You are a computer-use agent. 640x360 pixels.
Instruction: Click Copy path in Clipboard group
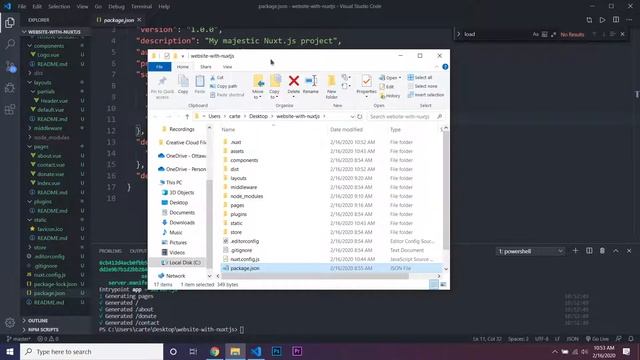click(223, 86)
